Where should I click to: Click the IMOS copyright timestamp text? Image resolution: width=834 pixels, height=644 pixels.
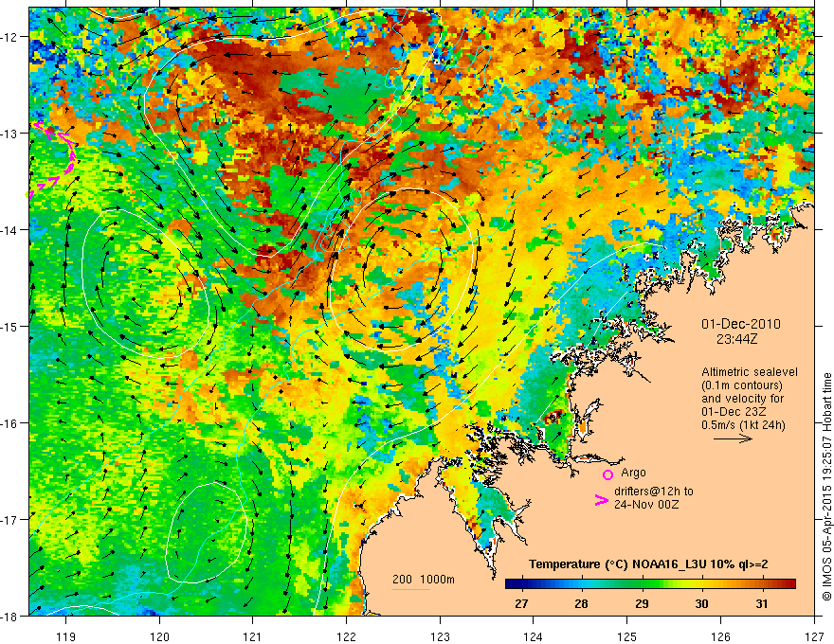click(826, 488)
